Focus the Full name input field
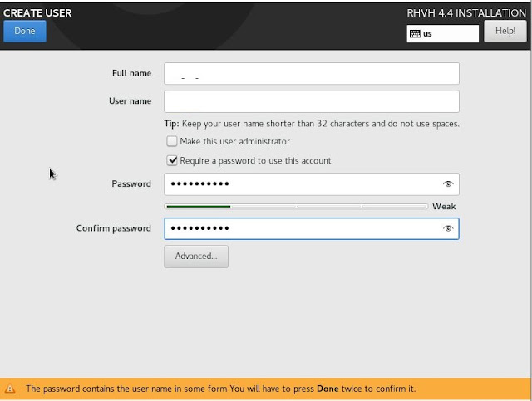This screenshot has width=532, height=401. 312,74
